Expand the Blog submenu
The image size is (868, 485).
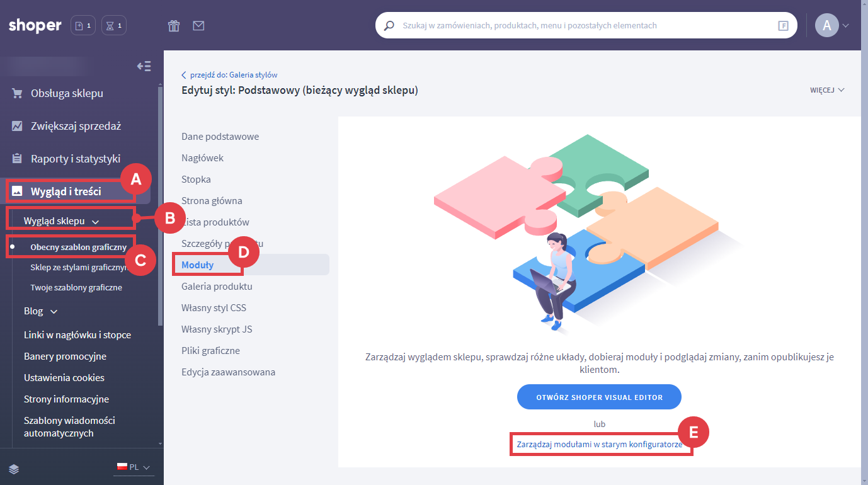click(40, 311)
